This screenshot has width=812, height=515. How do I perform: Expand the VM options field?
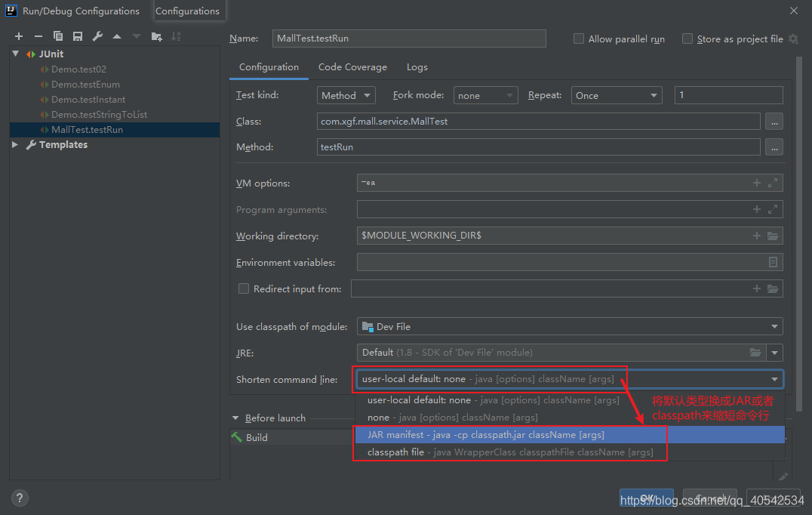pyautogui.click(x=773, y=183)
